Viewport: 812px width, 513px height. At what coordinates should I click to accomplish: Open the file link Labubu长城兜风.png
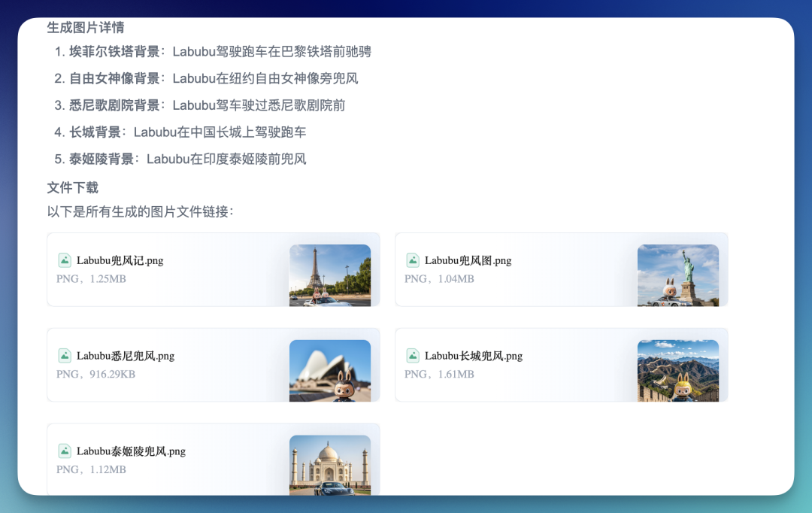point(474,356)
